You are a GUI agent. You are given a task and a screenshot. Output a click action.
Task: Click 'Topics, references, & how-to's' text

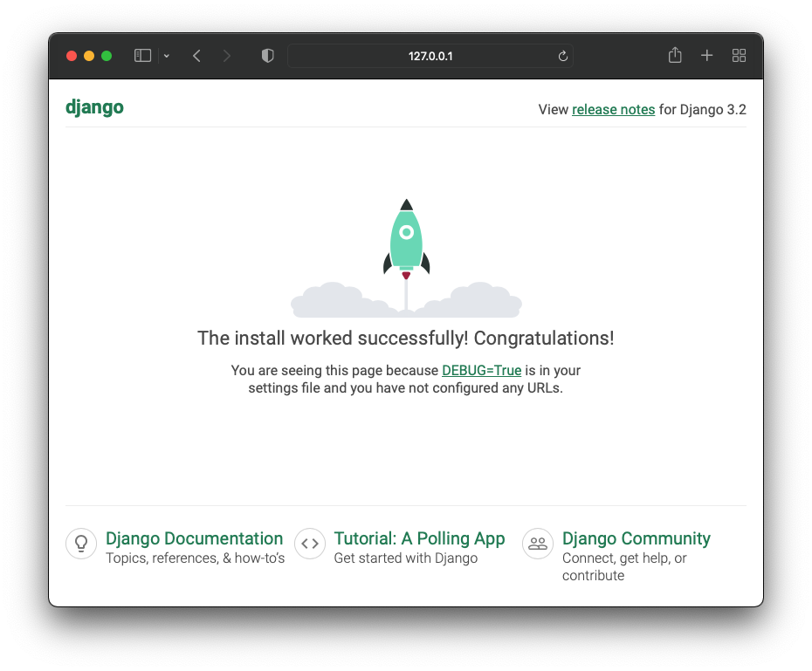(x=196, y=558)
